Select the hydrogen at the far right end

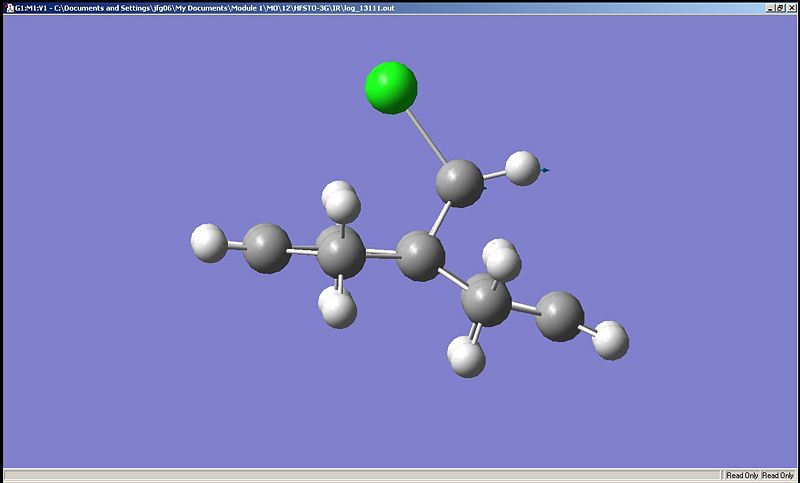click(x=611, y=340)
